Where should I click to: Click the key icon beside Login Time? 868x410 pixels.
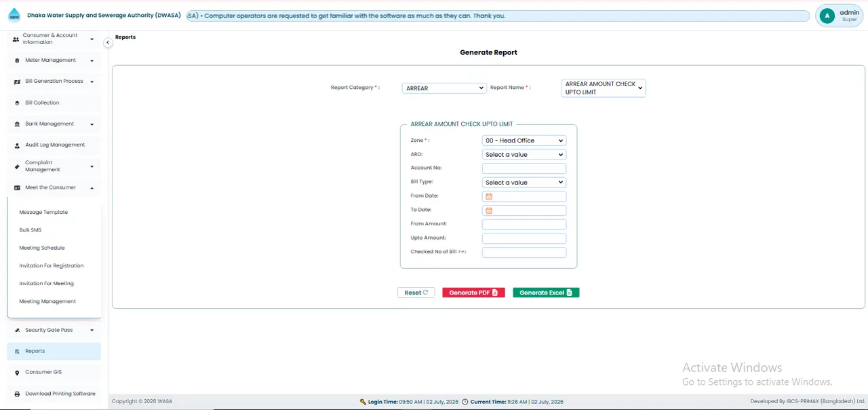(x=363, y=402)
